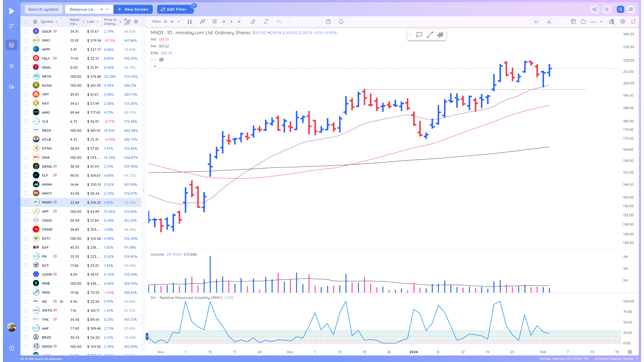Click the line chart panel icon
644x362 pixels.
pyautogui.click(x=536, y=22)
